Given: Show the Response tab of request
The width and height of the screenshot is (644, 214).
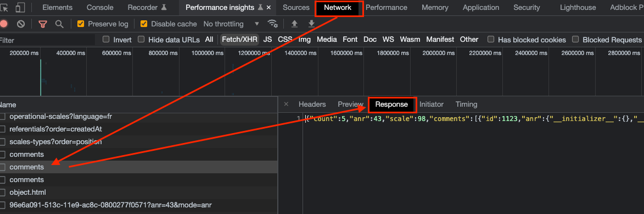Looking at the screenshot, I should (x=391, y=105).
